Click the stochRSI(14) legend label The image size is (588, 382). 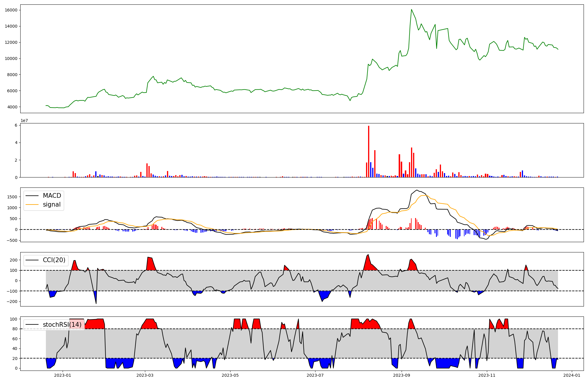click(62, 325)
